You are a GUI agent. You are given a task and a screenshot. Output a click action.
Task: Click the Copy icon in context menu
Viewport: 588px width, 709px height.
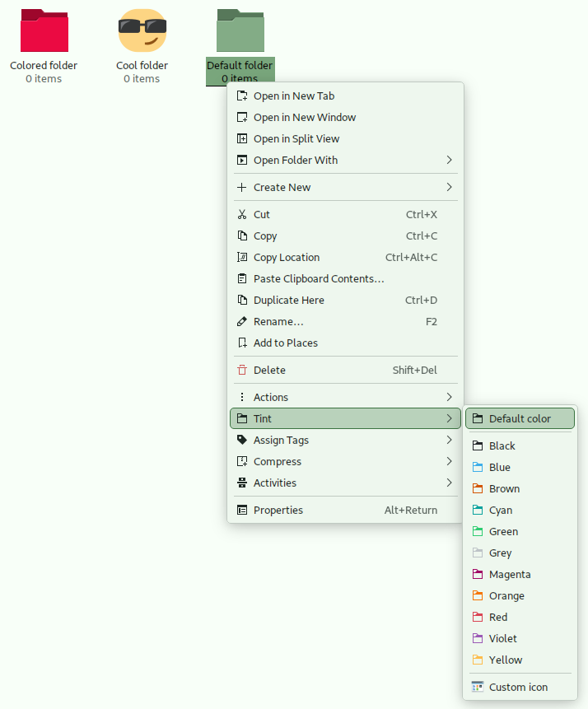[242, 236]
